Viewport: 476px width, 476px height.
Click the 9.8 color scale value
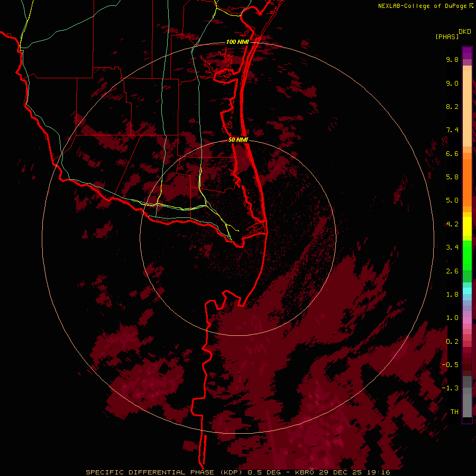coord(452,60)
